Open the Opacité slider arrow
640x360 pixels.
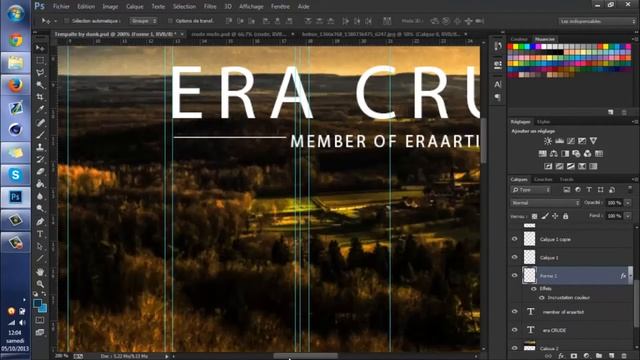pos(628,203)
